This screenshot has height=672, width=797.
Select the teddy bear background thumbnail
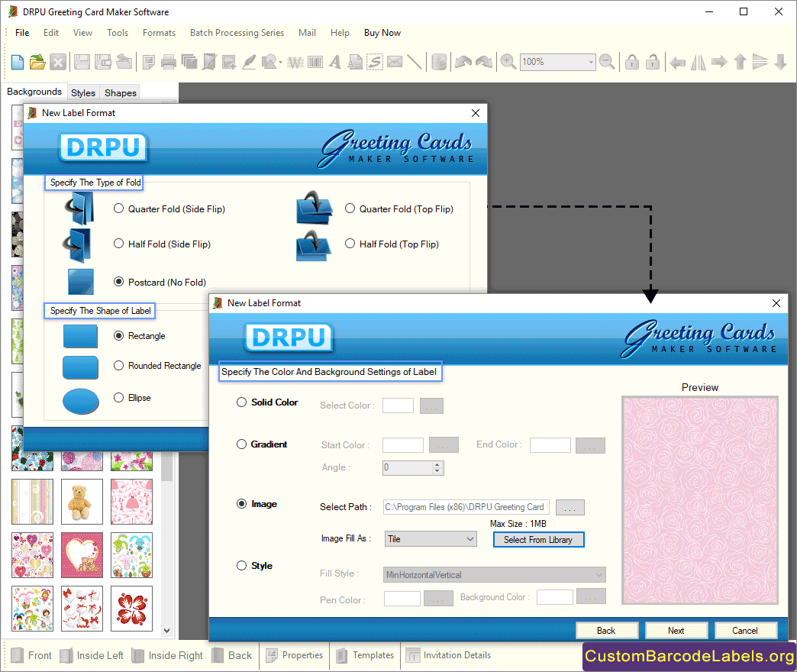tap(82, 502)
